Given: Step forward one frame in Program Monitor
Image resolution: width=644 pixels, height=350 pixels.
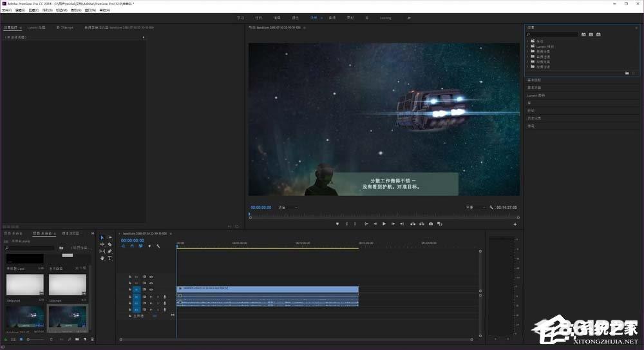Looking at the screenshot, I should [393, 224].
